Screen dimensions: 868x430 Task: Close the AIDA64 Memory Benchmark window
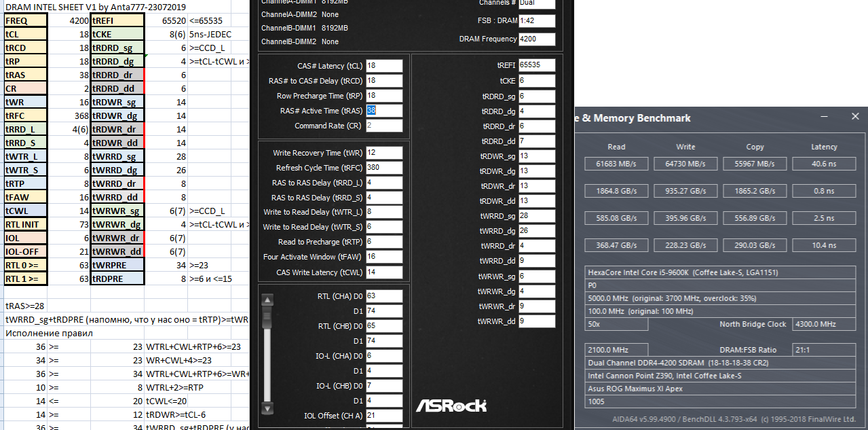pyautogui.click(x=855, y=117)
